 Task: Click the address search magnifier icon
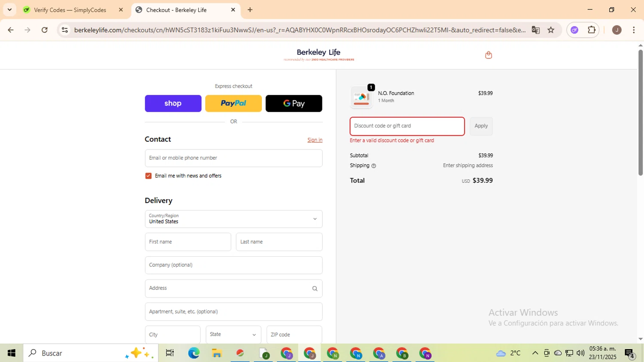click(315, 289)
